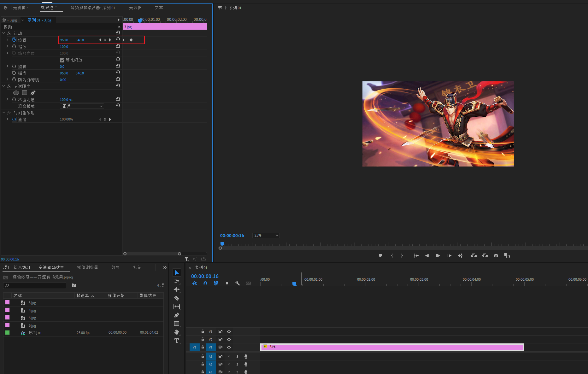Select the Pen tool in the tools panel

177,315
